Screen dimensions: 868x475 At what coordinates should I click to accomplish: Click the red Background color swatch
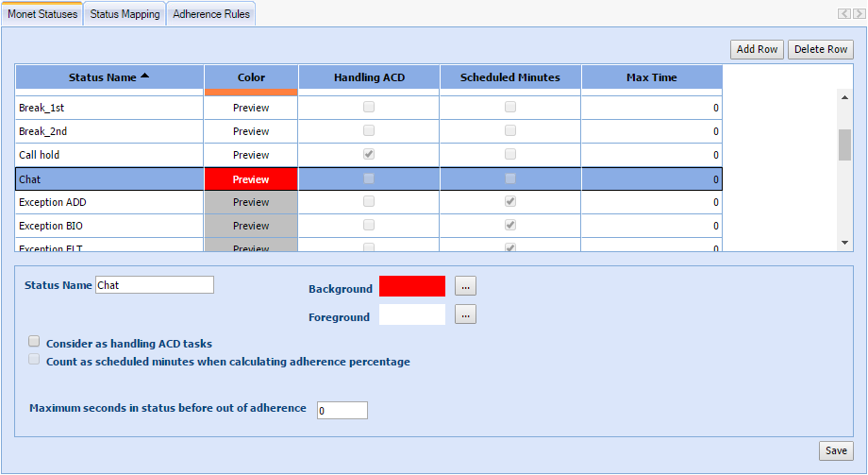click(x=411, y=286)
